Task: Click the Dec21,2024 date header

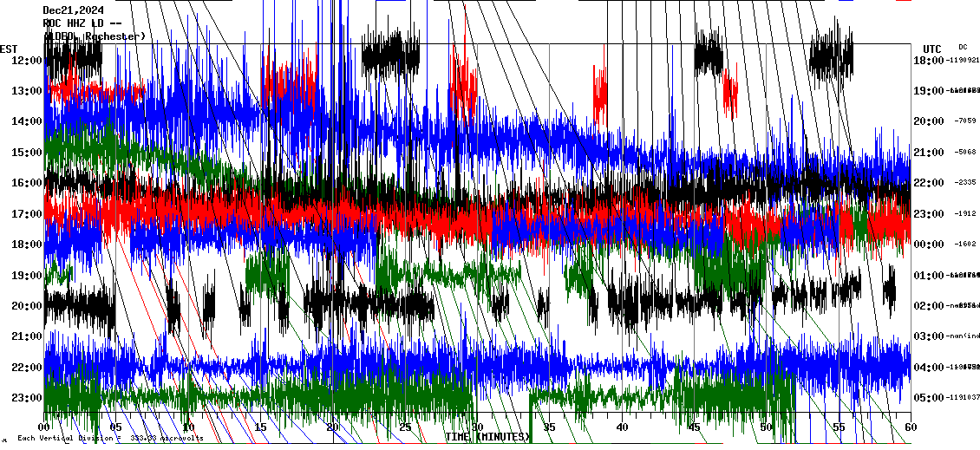Action: pyautogui.click(x=73, y=10)
